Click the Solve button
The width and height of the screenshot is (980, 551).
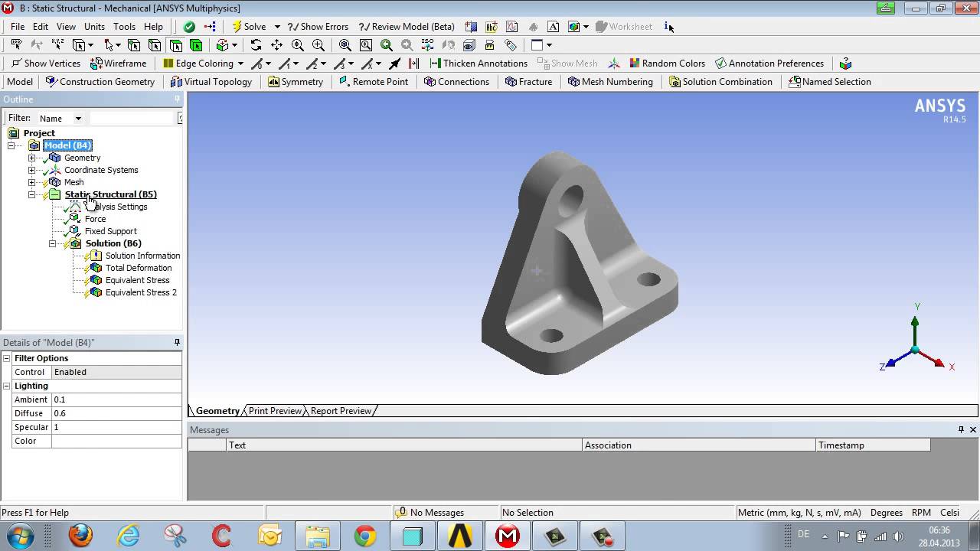click(249, 26)
